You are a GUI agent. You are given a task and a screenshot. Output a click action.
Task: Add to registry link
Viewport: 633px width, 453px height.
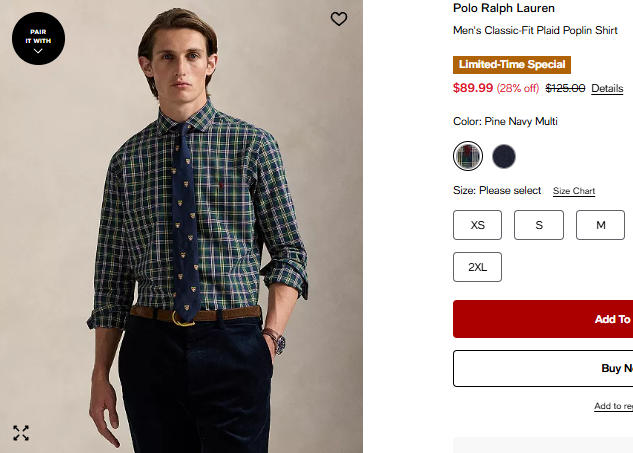pos(613,406)
